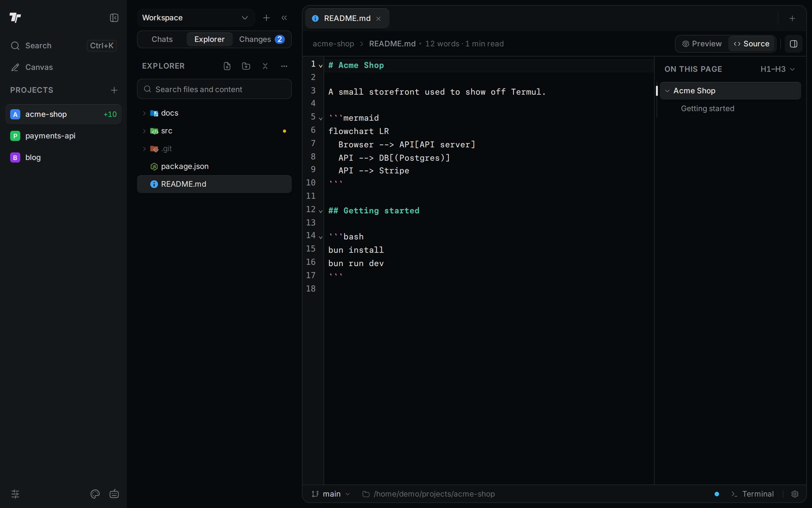Switch to the Explorer tab

[209, 39]
